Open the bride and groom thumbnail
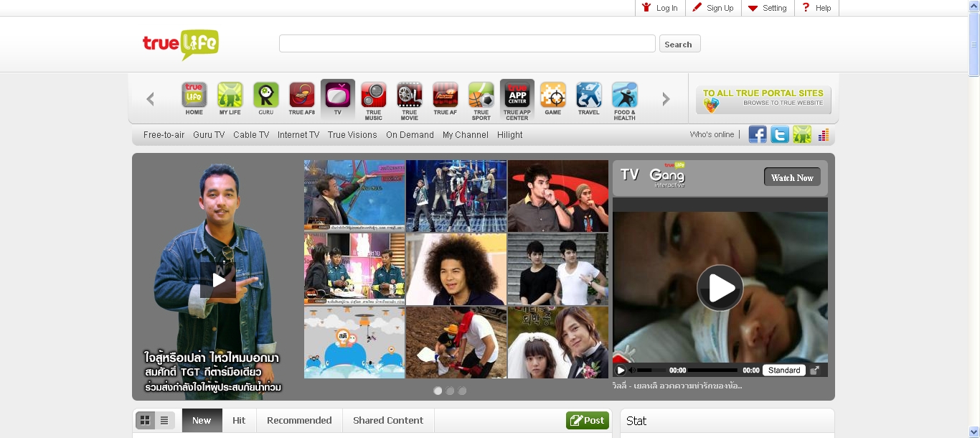The width and height of the screenshot is (980, 438). click(x=558, y=343)
